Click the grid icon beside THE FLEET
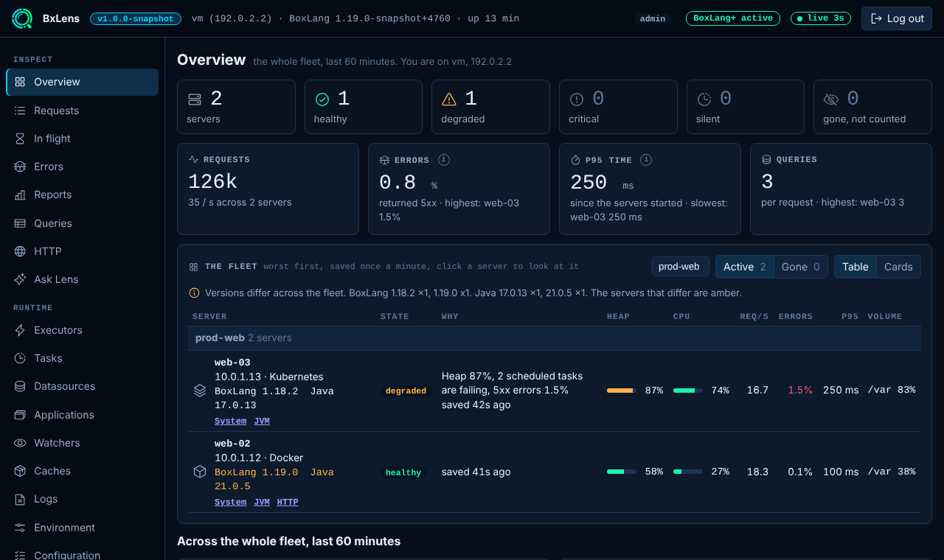 [x=194, y=267]
